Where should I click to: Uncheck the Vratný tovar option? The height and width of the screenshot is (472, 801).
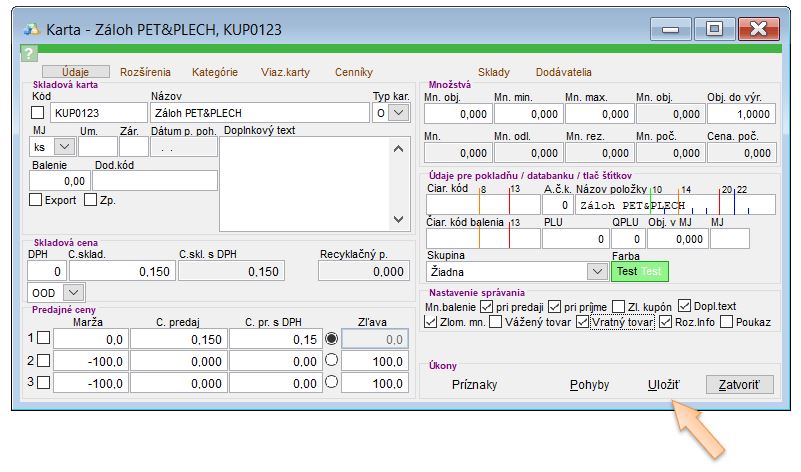pyautogui.click(x=584, y=322)
